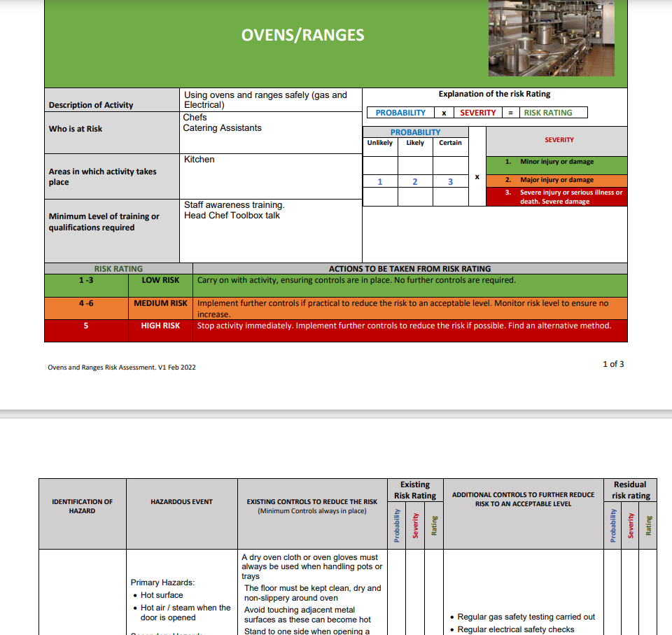This screenshot has width=672, height=635.
Task: Select the Unlikely column heading
Action: (x=380, y=142)
